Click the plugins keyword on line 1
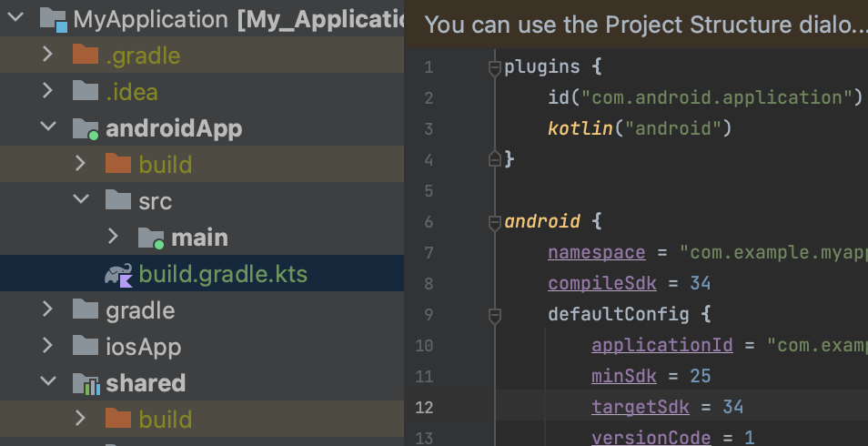The image size is (868, 446). pyautogui.click(x=542, y=66)
